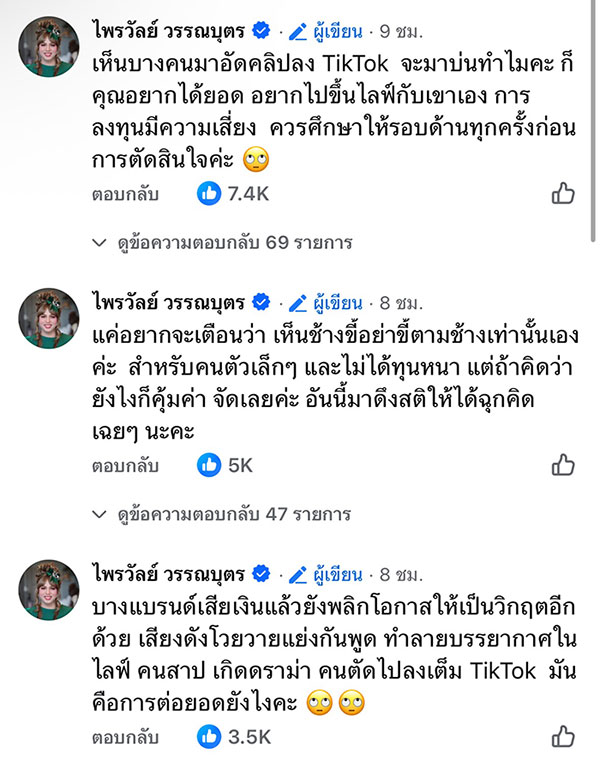Open profile picture on the third comment
This screenshot has width=600, height=760.
click(x=49, y=591)
